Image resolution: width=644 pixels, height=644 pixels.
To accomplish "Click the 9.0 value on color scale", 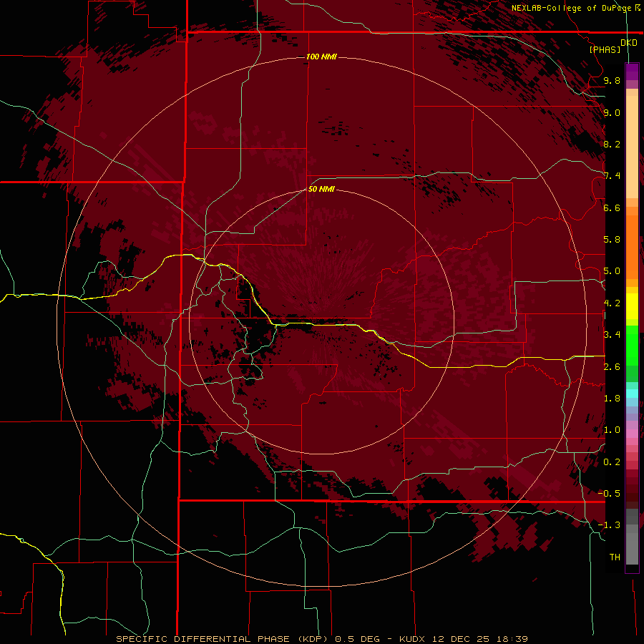I will point(612,112).
